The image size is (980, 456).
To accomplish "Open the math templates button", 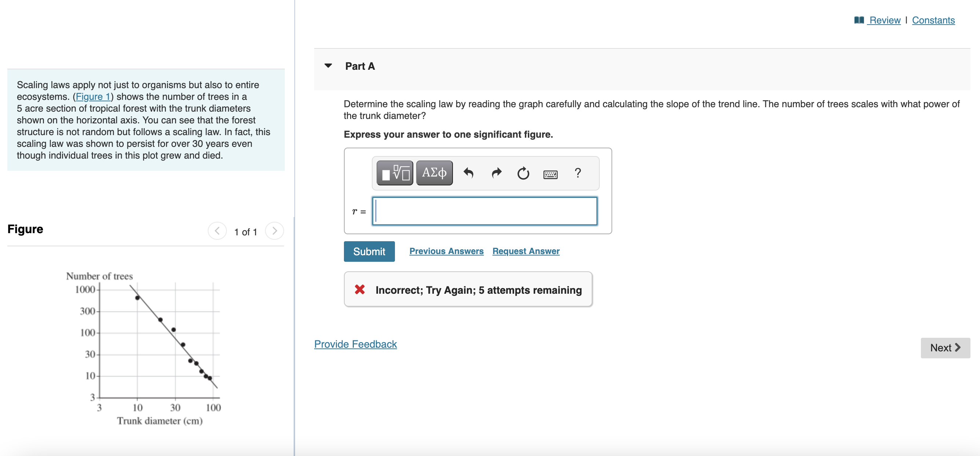I will click(395, 173).
